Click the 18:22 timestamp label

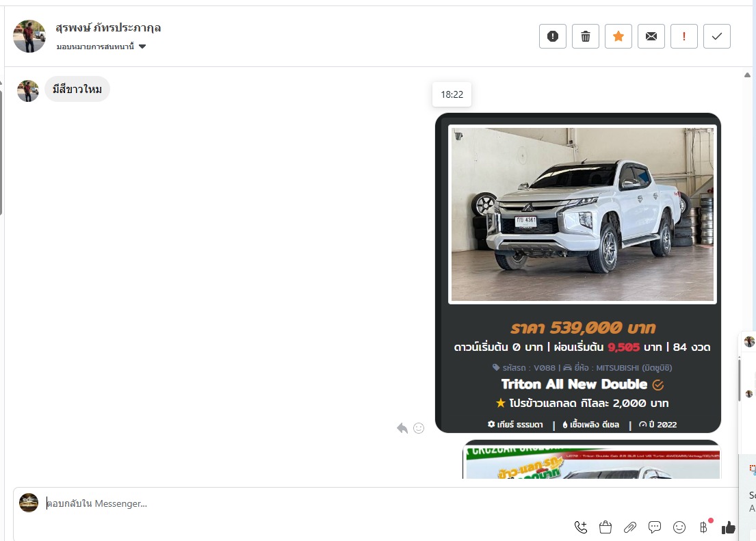(x=452, y=94)
